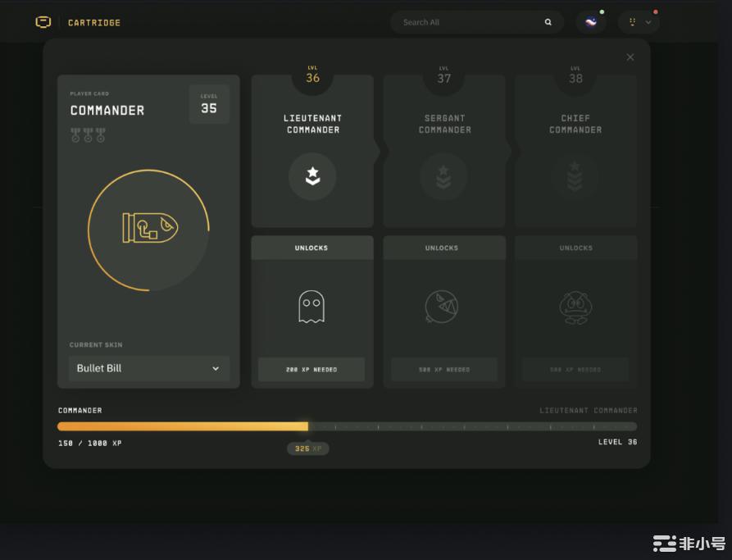Open the user account dropdown menu
Screen dimensions: 732x560
coord(639,22)
